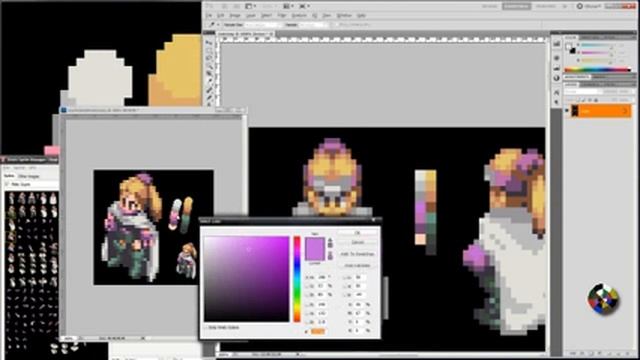
Task: Open CS Live button
Action: (590, 6)
